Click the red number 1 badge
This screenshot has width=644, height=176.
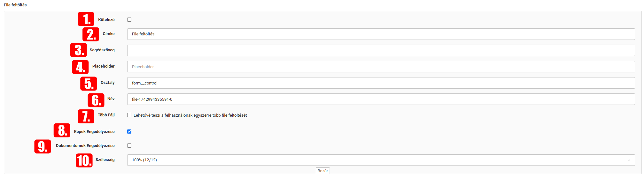click(86, 19)
